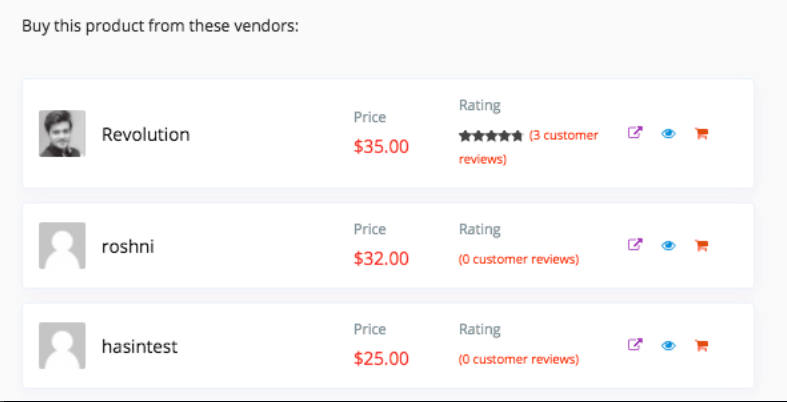
Task: Click the eye icon in hasintest row
Action: (x=669, y=345)
